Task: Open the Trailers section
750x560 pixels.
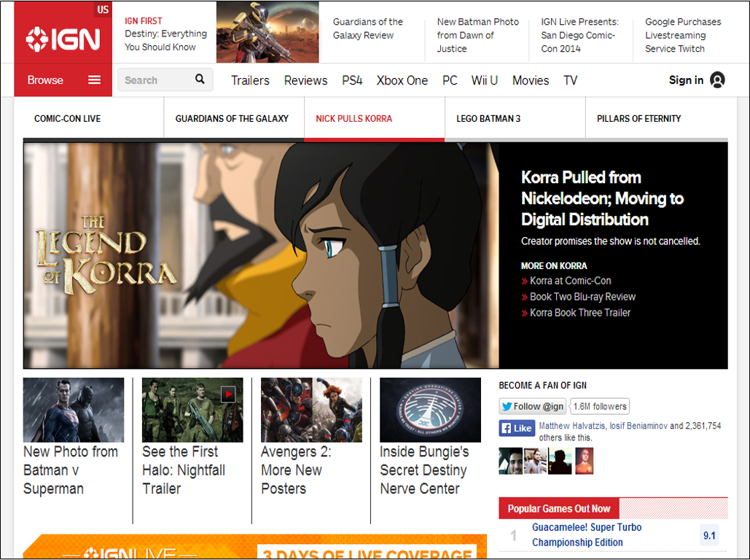Action: point(250,80)
